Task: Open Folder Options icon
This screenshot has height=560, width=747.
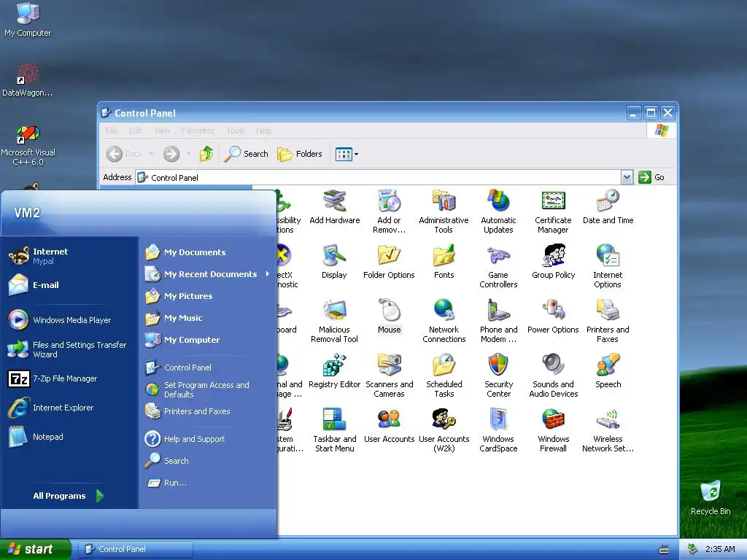Action: (x=389, y=262)
